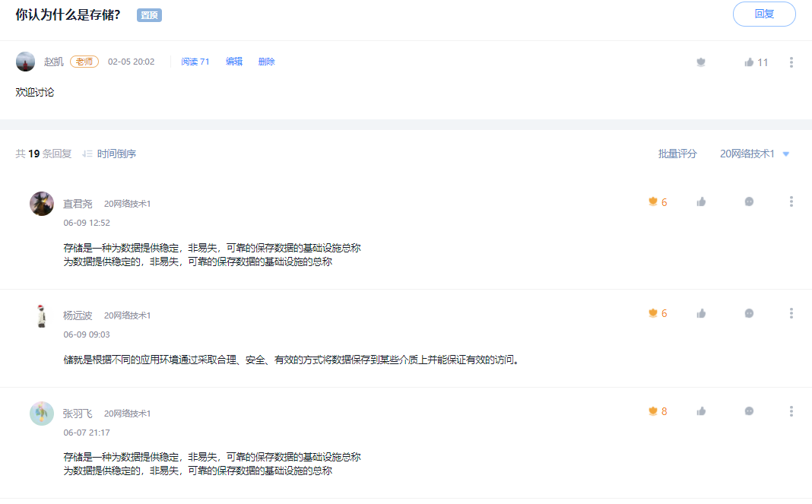Open the comment bubble on 张羽飞's reply
812x504 pixels.
[x=749, y=410]
